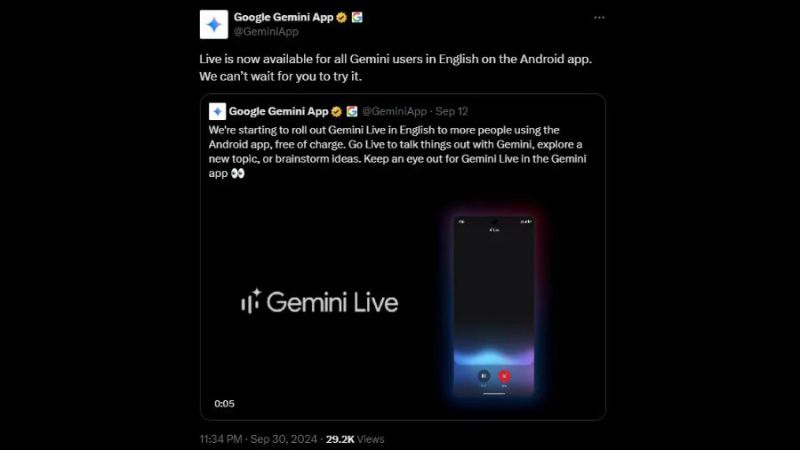Open the quoted tweet text body

click(x=397, y=152)
